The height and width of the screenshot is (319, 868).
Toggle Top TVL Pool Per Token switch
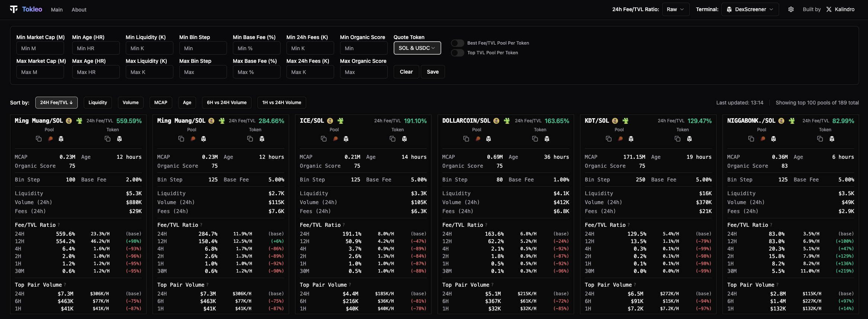[458, 53]
